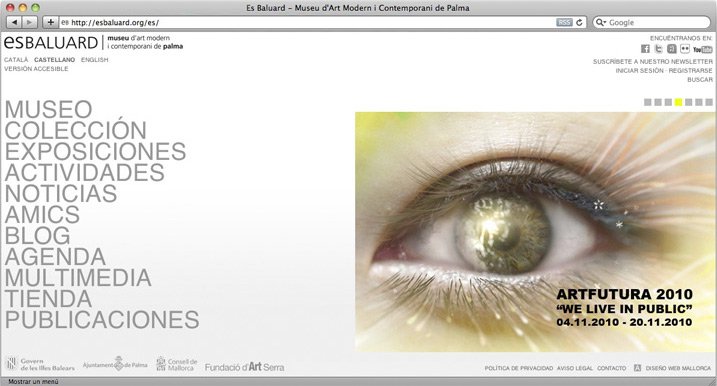Viewport: 717px width, 386px height.
Task: Switch the site language to CATALÀ
Action: [16, 60]
